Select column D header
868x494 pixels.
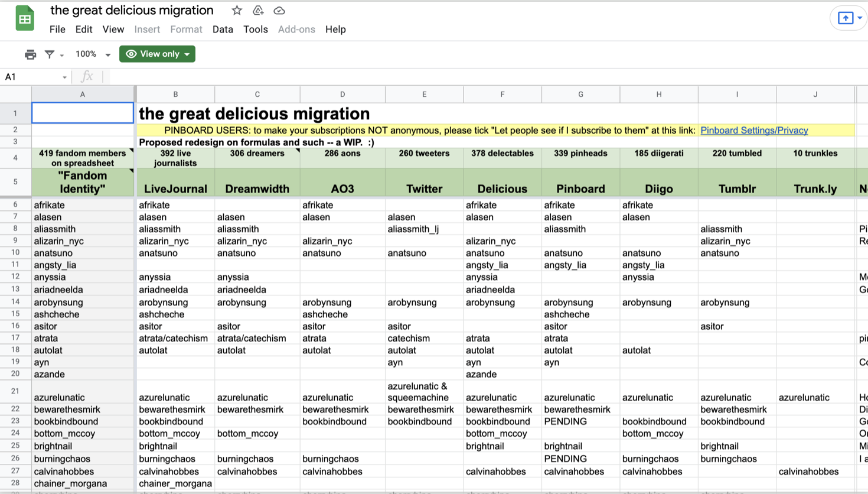[342, 95]
